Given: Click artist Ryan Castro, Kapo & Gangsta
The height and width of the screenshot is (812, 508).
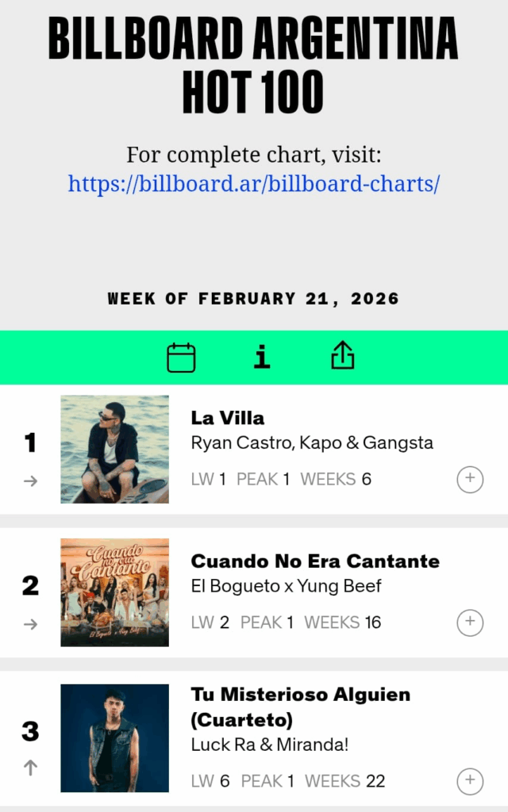Looking at the screenshot, I should click(312, 442).
